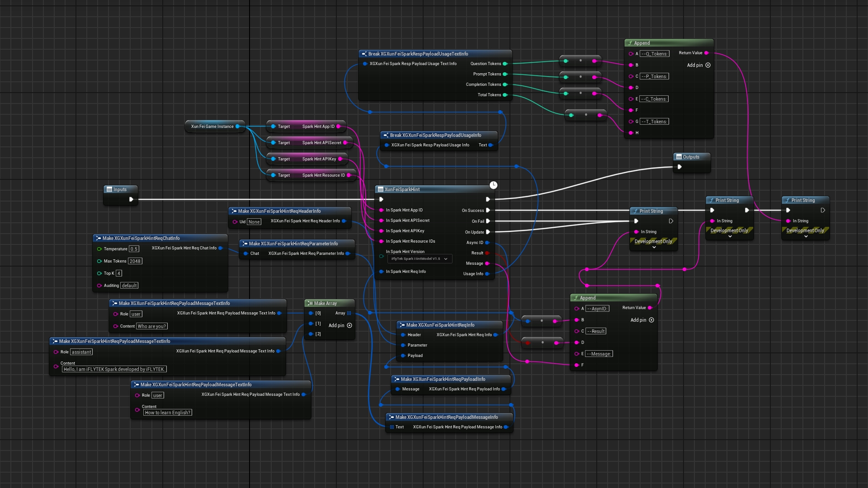This screenshot has width=868, height=488.
Task: Expand the middle Print String Development Only chevron
Action: (x=730, y=237)
